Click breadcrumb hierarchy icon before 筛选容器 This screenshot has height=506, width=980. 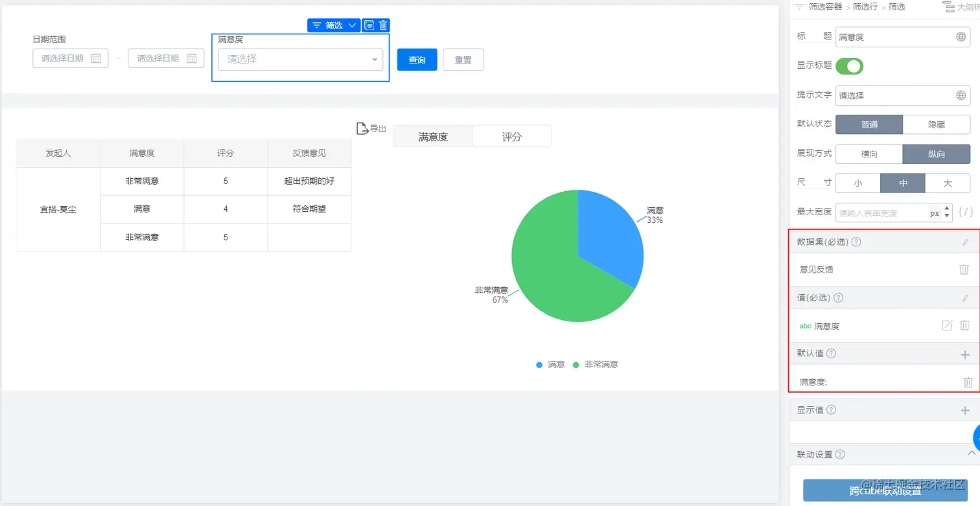tap(800, 6)
